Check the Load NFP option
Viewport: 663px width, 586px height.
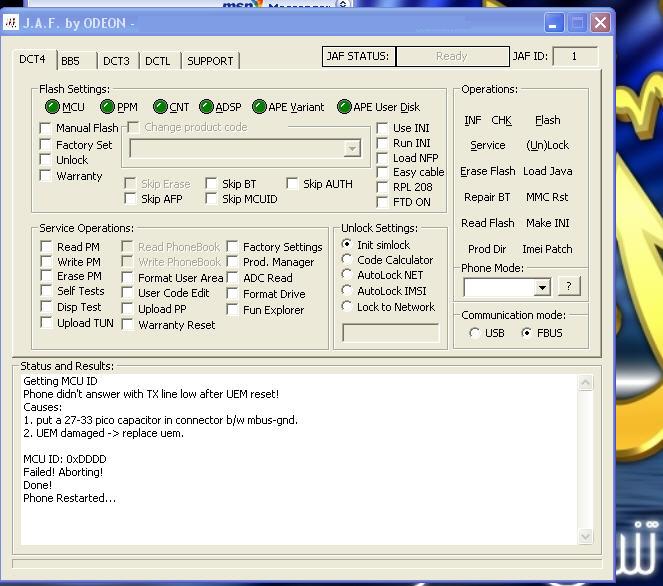[382, 158]
